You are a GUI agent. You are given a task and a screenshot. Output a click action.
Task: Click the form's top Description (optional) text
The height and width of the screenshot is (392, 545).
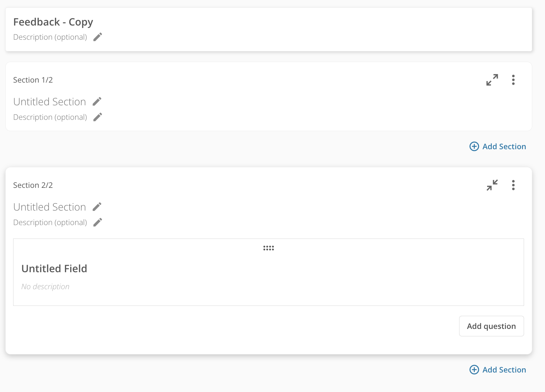pyautogui.click(x=50, y=37)
